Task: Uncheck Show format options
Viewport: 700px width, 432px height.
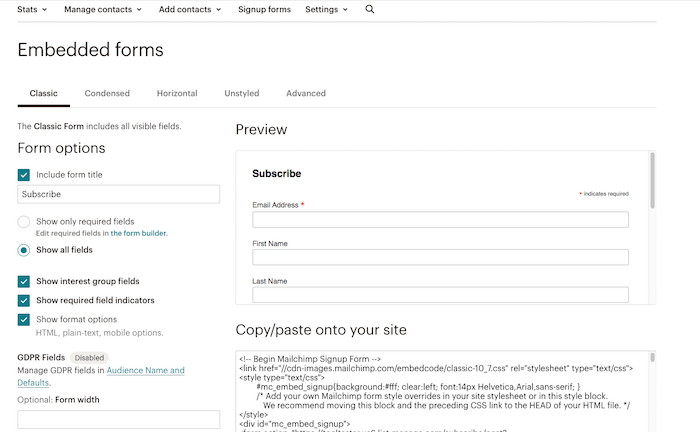Action: point(24,319)
